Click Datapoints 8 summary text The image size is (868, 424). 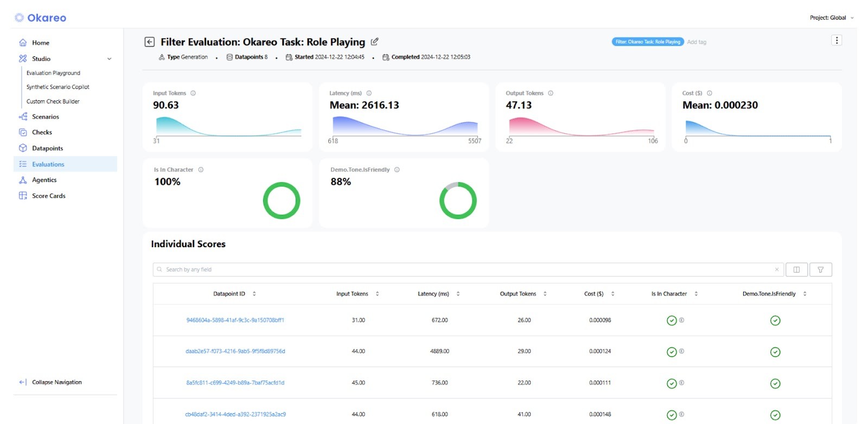pos(247,57)
